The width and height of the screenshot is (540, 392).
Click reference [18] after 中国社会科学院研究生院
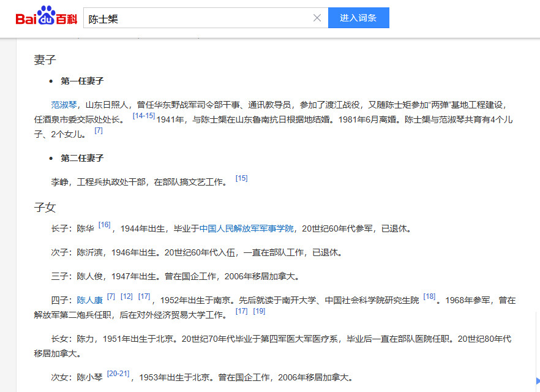click(x=429, y=296)
